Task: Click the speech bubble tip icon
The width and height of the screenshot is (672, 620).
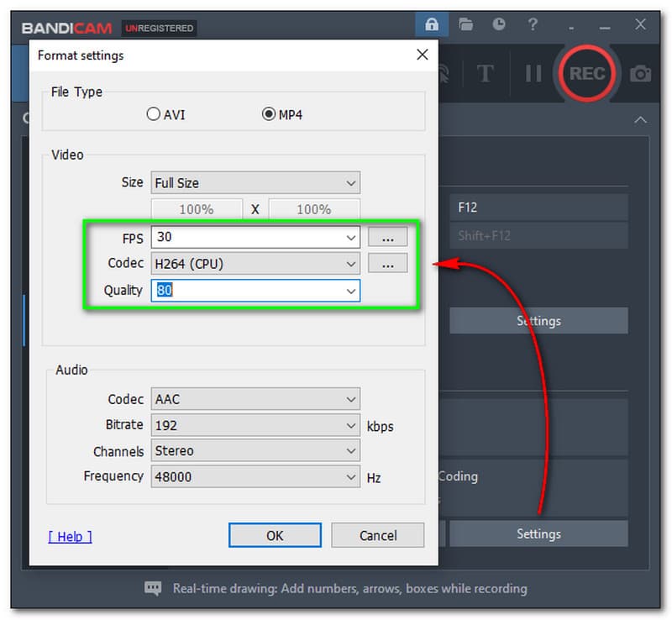Action: (153, 588)
